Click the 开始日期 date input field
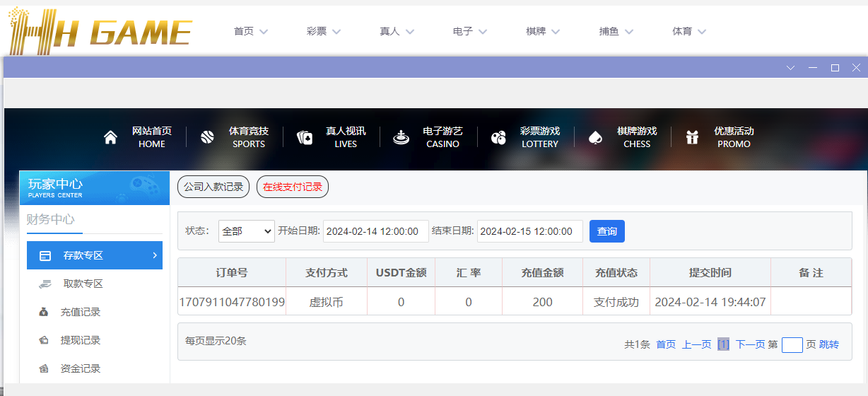Viewport: 868px width, 396px height. point(376,231)
